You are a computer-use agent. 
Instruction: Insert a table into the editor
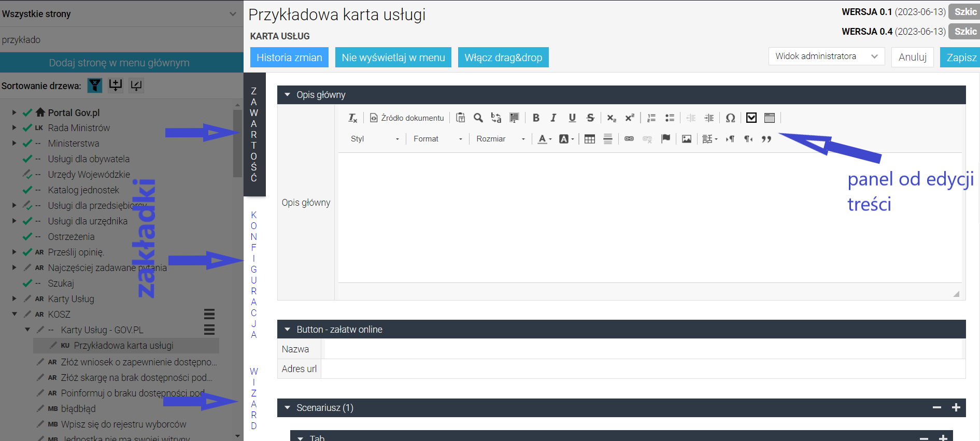tap(590, 139)
